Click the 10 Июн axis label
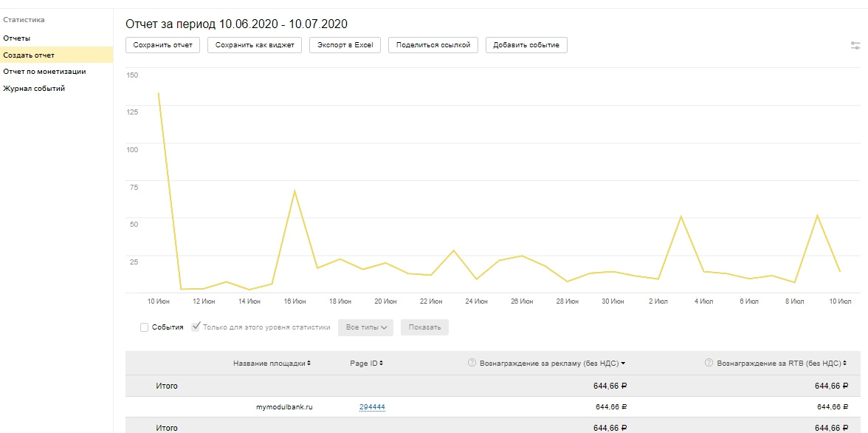868x433 pixels. point(158,301)
